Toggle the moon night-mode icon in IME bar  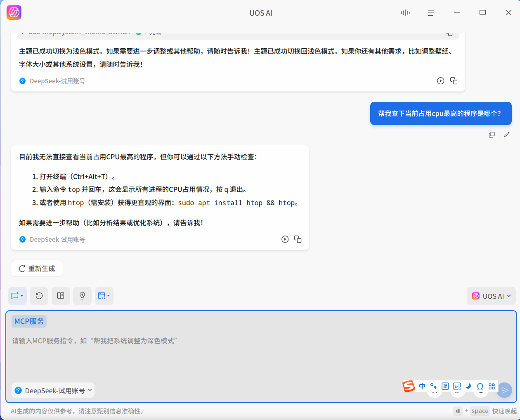(x=468, y=386)
